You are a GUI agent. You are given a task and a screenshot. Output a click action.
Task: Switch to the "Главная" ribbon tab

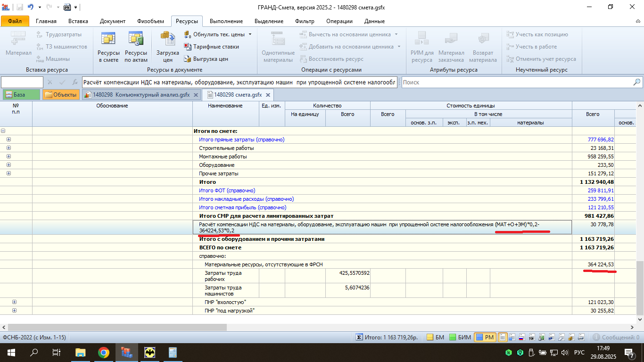(46, 21)
